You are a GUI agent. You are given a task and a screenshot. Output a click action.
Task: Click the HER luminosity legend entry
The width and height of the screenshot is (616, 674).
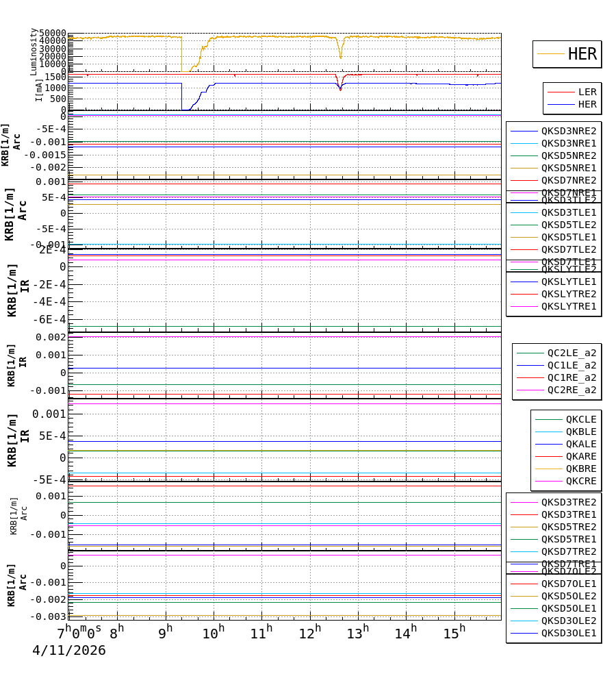tap(567, 54)
